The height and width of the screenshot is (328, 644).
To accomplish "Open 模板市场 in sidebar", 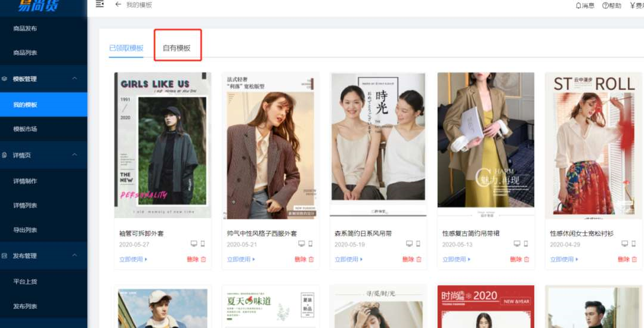I will 25,129.
